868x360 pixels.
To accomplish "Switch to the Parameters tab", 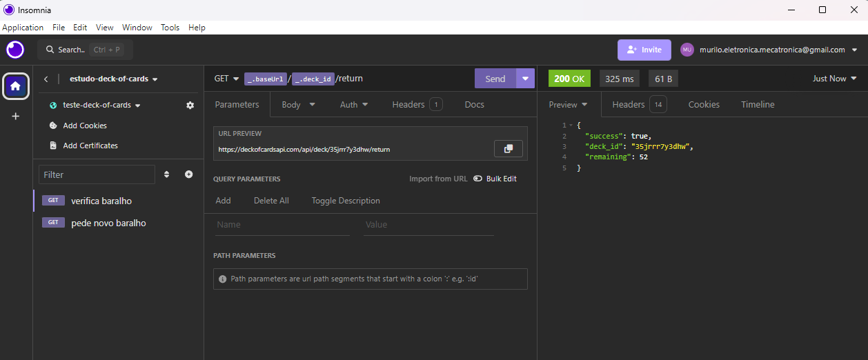I will click(237, 105).
